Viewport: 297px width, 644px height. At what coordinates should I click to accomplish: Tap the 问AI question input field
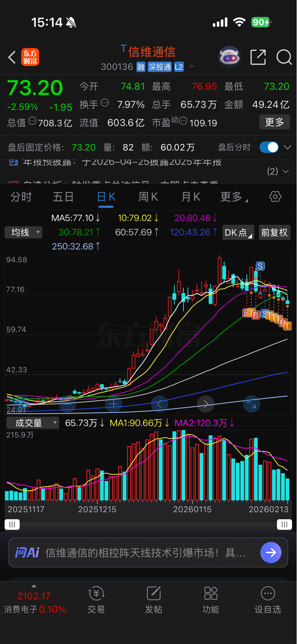point(148,552)
